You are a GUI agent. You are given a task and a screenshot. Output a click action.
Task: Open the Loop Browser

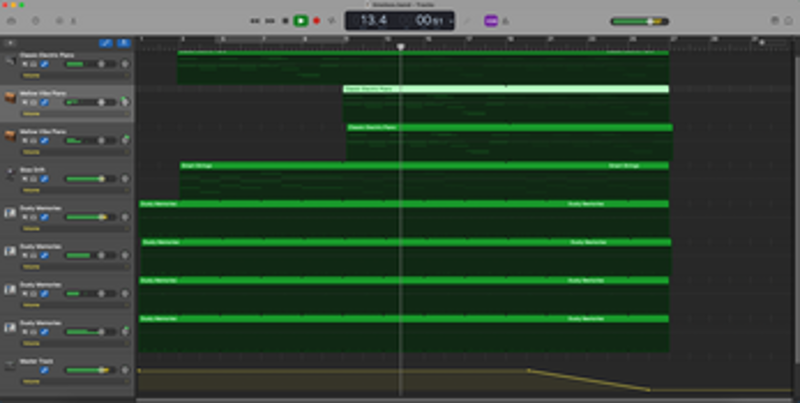pos(788,21)
